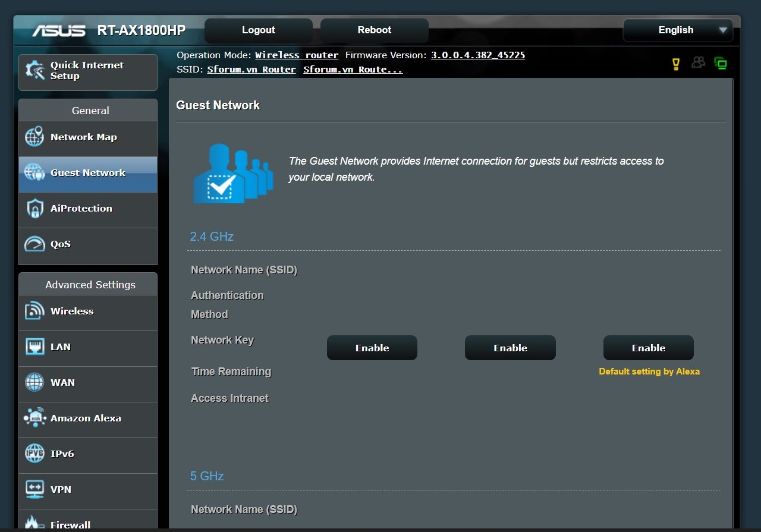Click the truncated Sforum.vn Route... SSID link
The image size is (761, 532).
click(353, 70)
